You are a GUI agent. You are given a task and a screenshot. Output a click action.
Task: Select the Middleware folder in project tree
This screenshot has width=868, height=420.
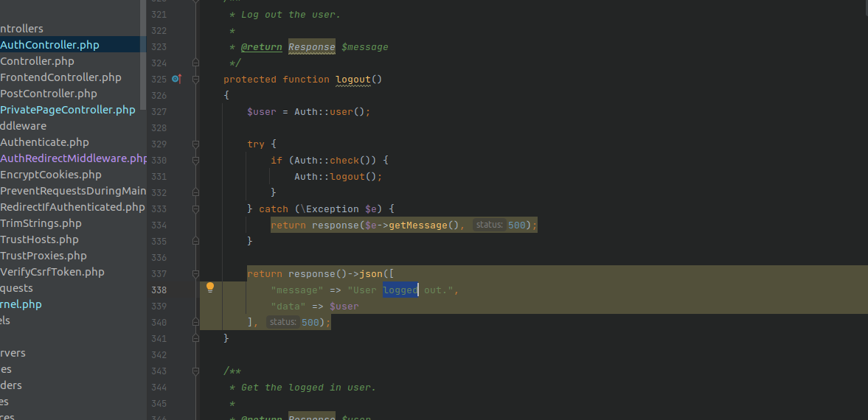pyautogui.click(x=24, y=126)
